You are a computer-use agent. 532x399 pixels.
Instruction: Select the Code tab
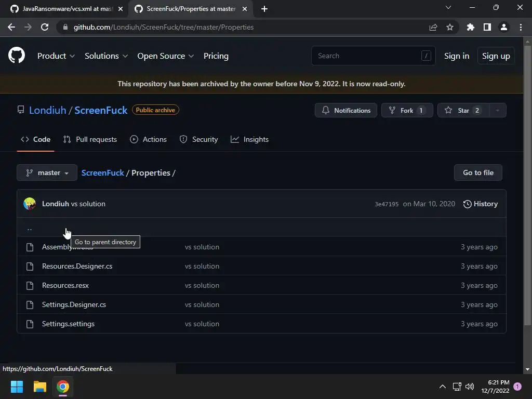tap(35, 139)
